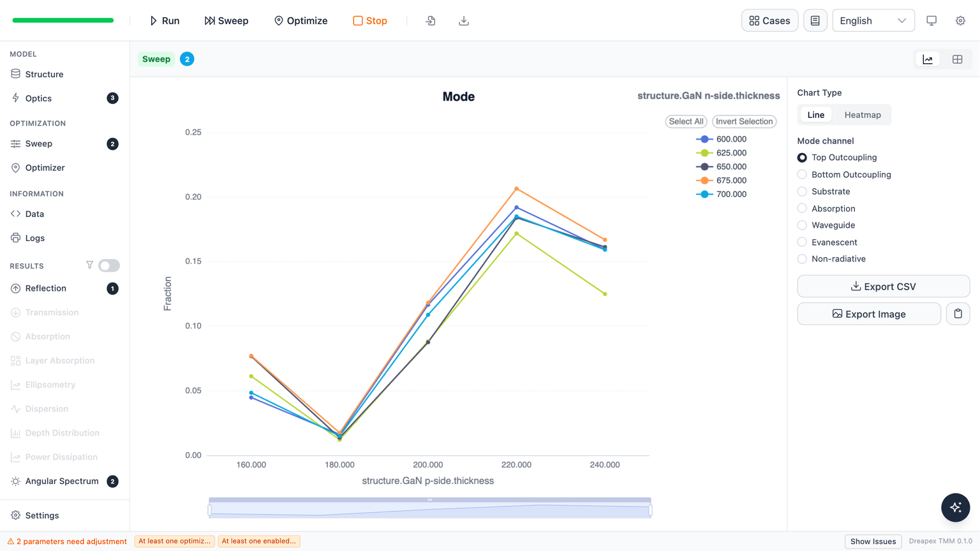Image resolution: width=980 pixels, height=551 pixels.
Task: Click the monitor display icon at top right
Action: tap(932, 20)
